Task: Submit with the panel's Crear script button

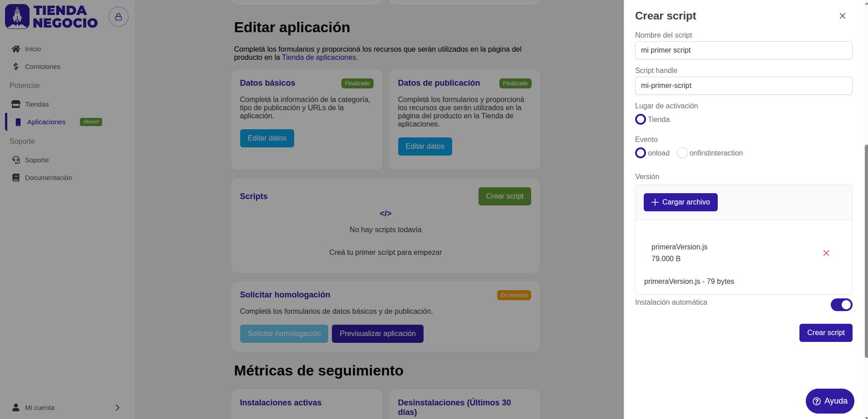Action: (x=826, y=333)
